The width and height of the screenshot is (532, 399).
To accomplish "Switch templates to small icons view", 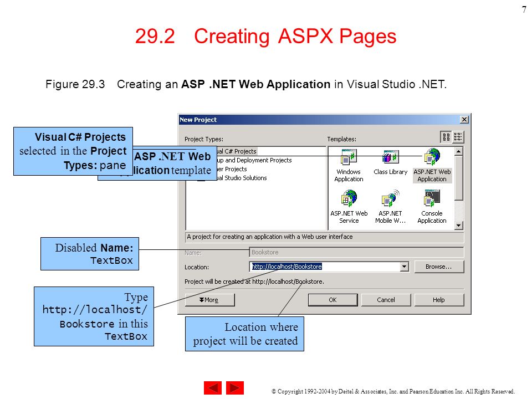I will tap(458, 137).
